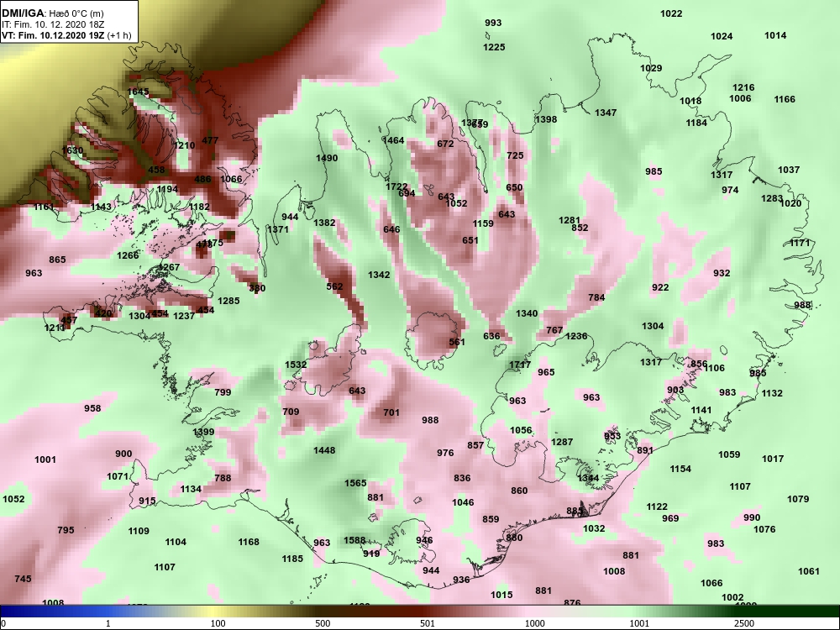Click the map value 1532
Screen dimensions: 840x630
296,365
